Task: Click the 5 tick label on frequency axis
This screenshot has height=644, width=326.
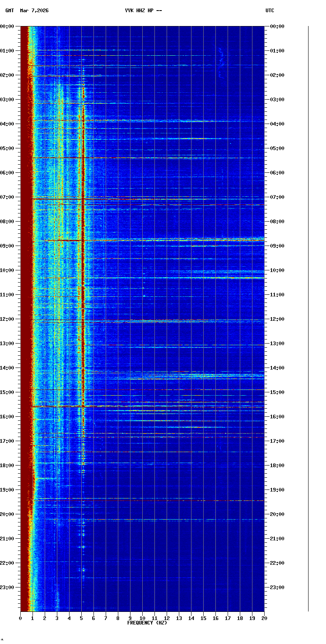Action: point(81,618)
